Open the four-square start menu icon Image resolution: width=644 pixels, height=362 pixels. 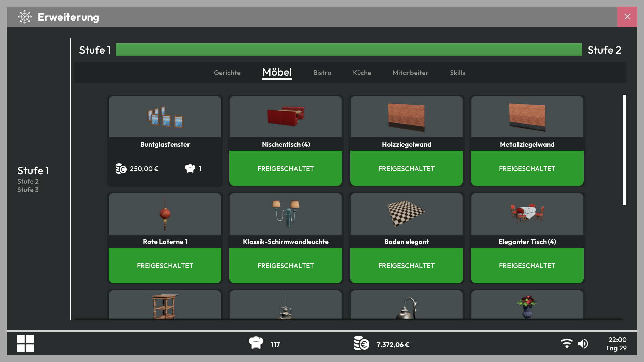coord(25,344)
